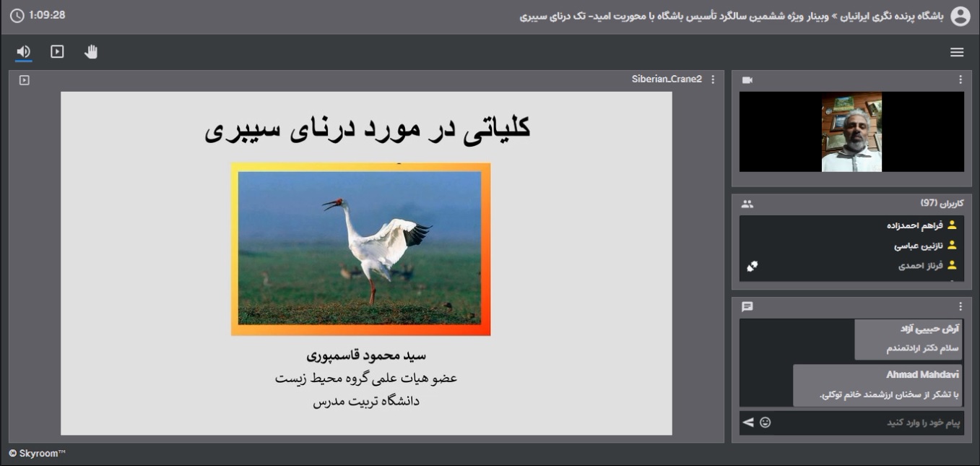
Task: Click the presentation panel's top-left play icon
Action: click(24, 80)
